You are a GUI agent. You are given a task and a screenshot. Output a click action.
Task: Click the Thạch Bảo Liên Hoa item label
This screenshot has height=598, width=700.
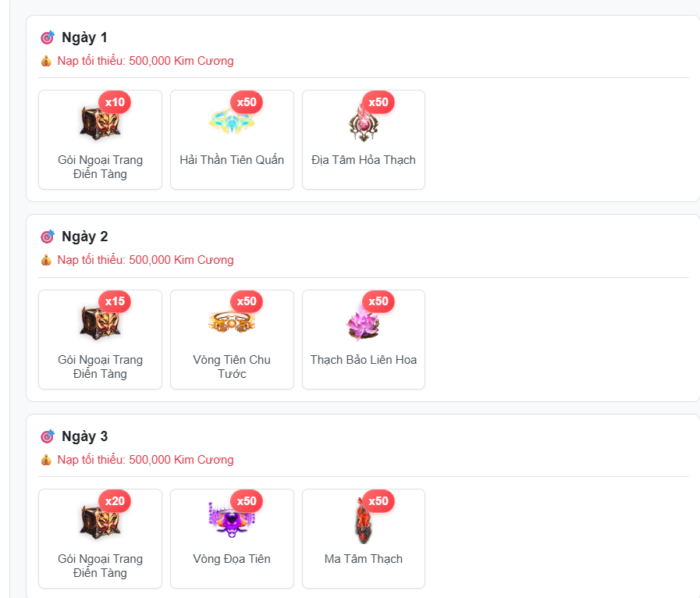click(x=364, y=360)
